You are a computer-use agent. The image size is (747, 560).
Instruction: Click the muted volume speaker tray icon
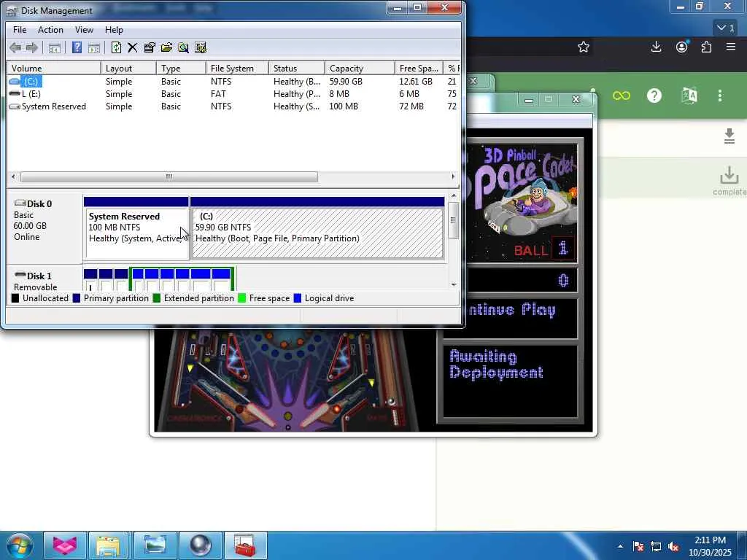(x=673, y=546)
